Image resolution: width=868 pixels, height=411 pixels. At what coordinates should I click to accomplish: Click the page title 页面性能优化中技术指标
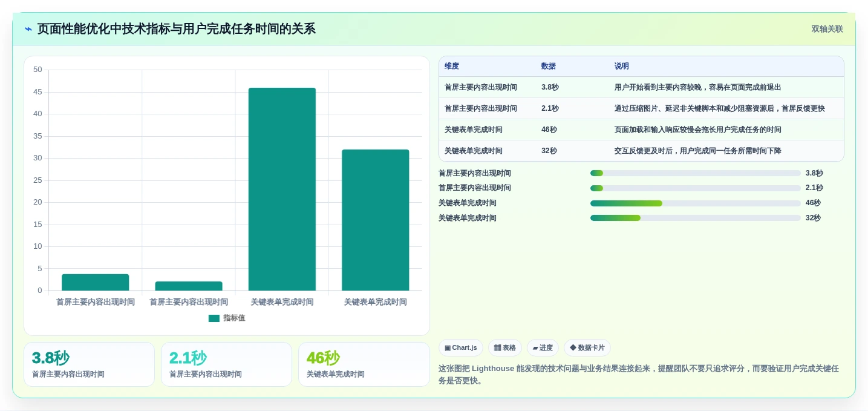point(177,29)
